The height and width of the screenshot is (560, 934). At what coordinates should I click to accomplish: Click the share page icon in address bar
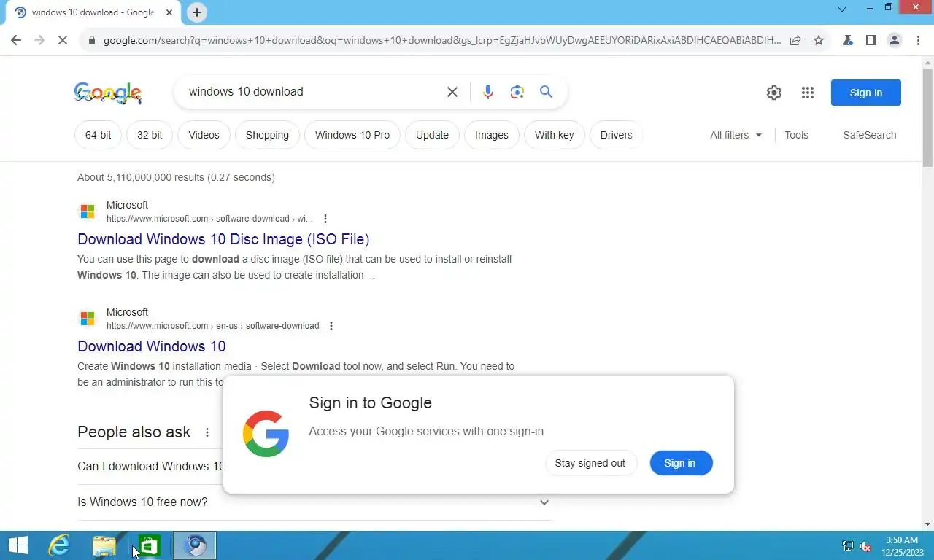(x=795, y=41)
